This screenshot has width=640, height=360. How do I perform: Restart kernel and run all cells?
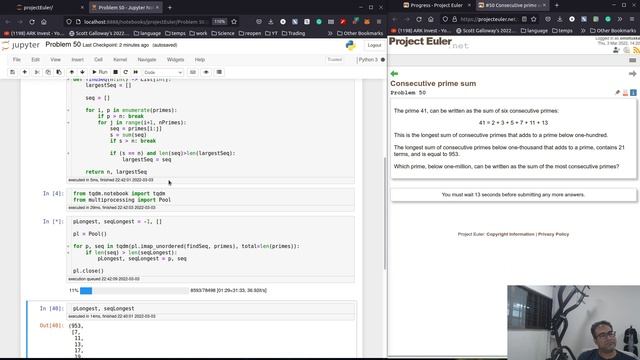[x=136, y=72]
